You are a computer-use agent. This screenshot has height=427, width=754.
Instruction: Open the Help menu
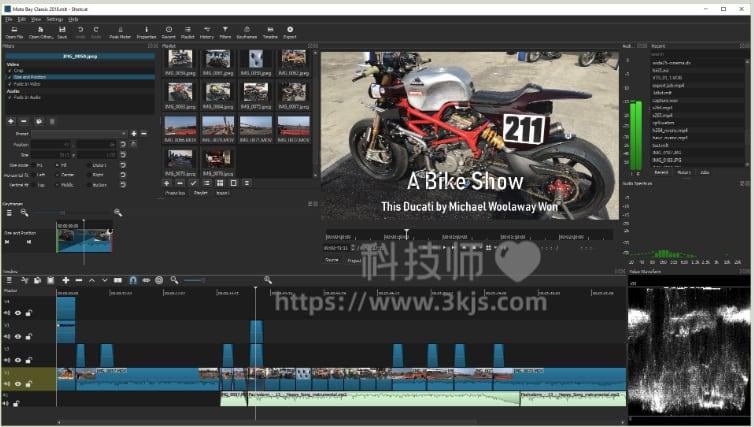click(x=73, y=19)
